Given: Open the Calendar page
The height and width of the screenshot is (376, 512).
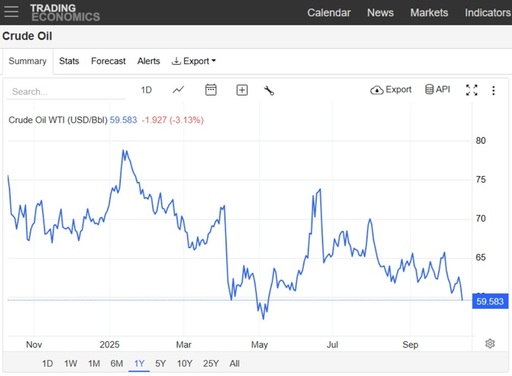Looking at the screenshot, I should 329,13.
